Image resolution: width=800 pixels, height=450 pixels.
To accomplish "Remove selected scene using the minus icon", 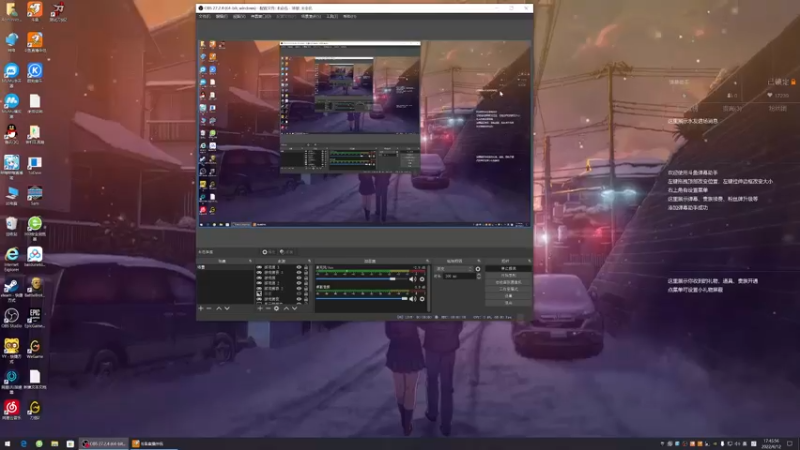I will pyautogui.click(x=209, y=308).
